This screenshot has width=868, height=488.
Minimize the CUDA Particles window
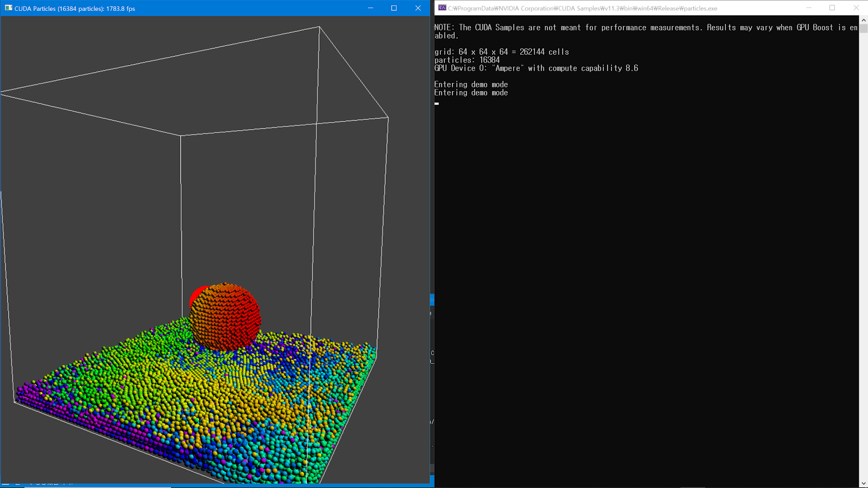point(371,8)
